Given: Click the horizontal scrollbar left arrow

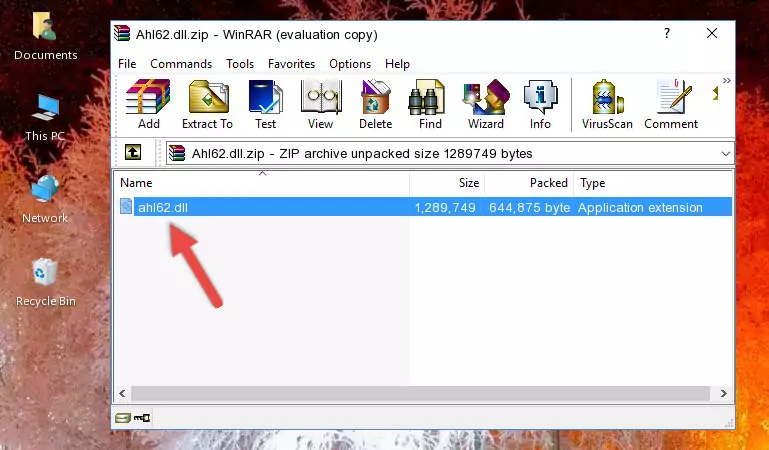Looking at the screenshot, I should pos(122,393).
